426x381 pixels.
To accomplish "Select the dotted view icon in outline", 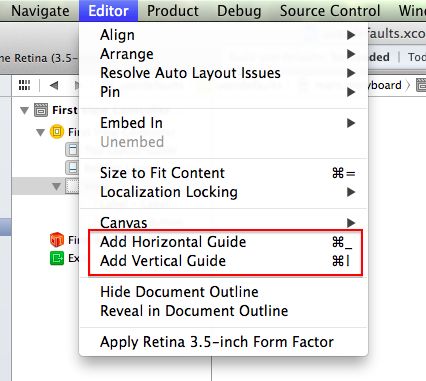I will click(72, 186).
